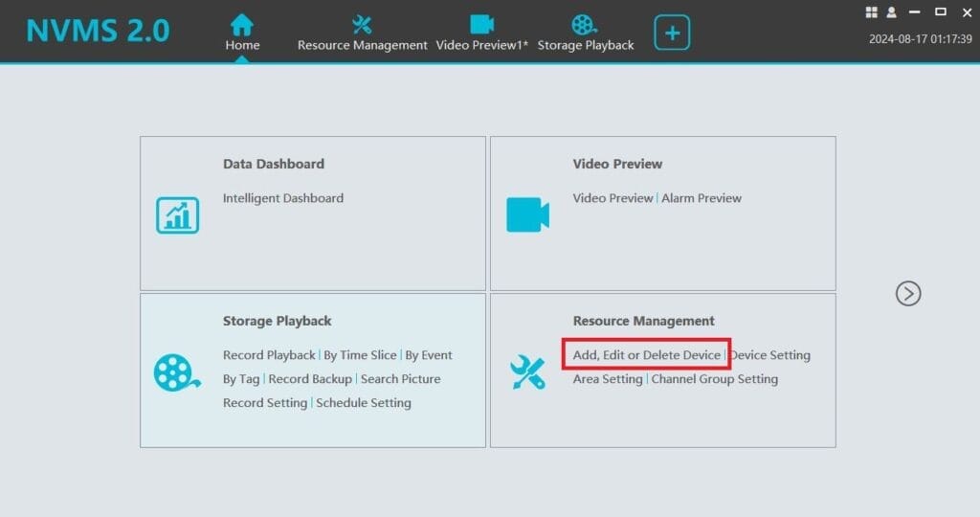Open the Video Preview link

tap(612, 198)
